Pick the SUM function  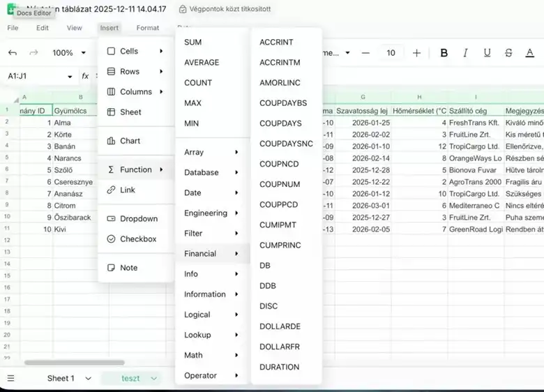(192, 43)
